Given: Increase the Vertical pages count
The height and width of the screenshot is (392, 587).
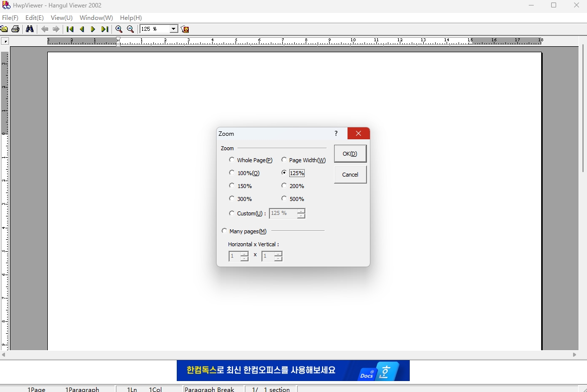Looking at the screenshot, I should point(278,254).
